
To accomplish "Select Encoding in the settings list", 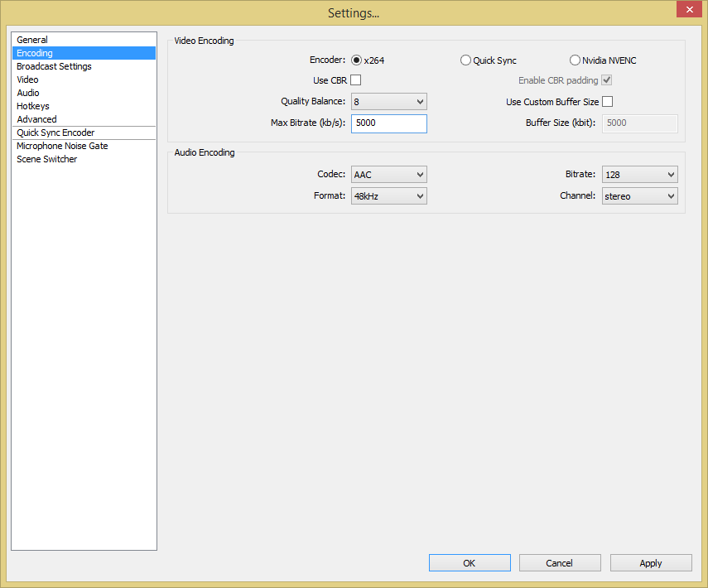I will click(x=84, y=53).
